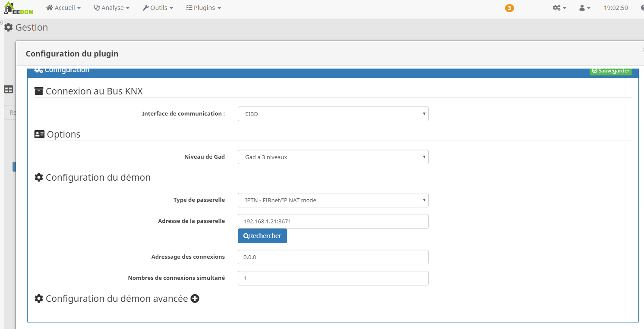Screen dimensions: 644x329
Task: Click the Configuration du démon avancée gear icon
Action: (x=39, y=298)
